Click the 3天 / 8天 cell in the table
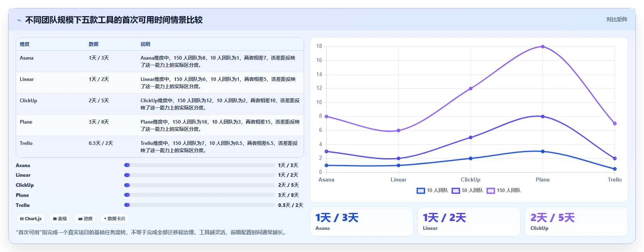 [99, 122]
